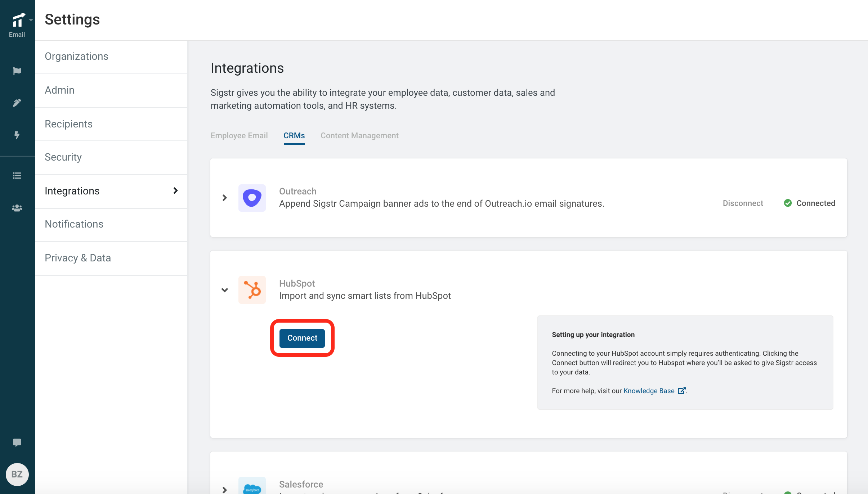Image resolution: width=868 pixels, height=494 pixels.
Task: Open Organizations settings section
Action: pos(111,57)
